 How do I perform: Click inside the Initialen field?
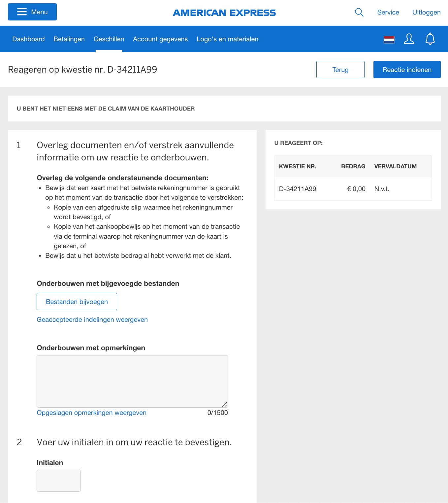(58, 481)
